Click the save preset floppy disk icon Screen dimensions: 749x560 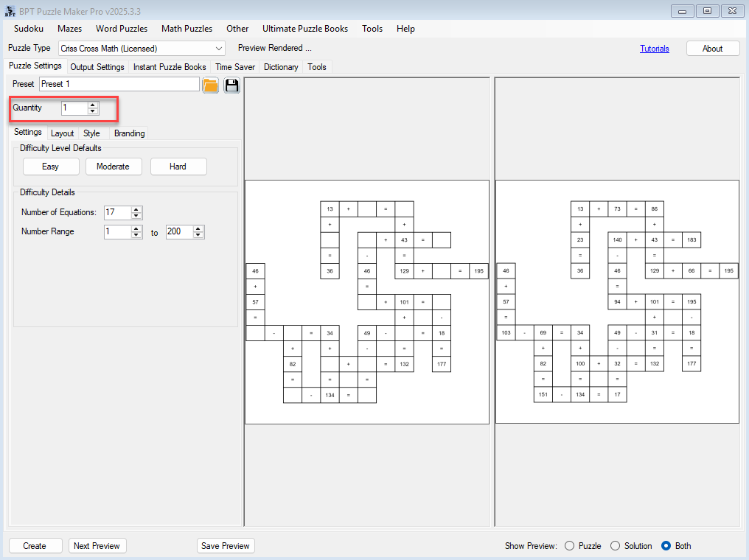232,85
